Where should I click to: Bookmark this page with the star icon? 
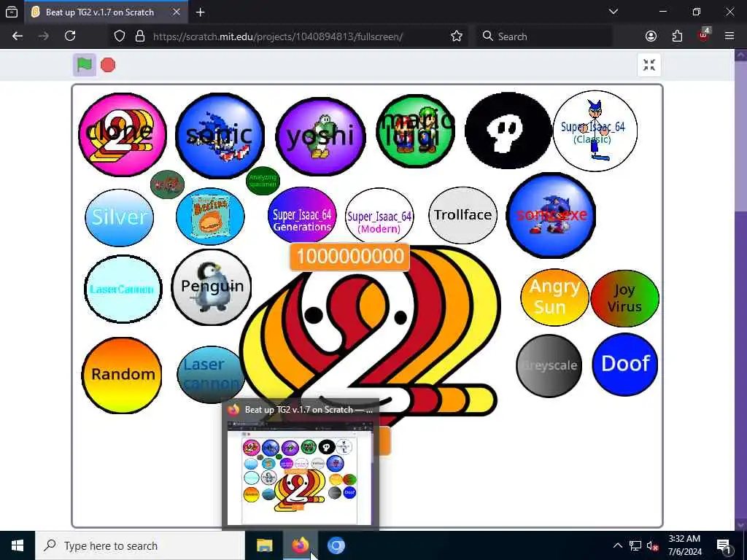[x=457, y=36]
